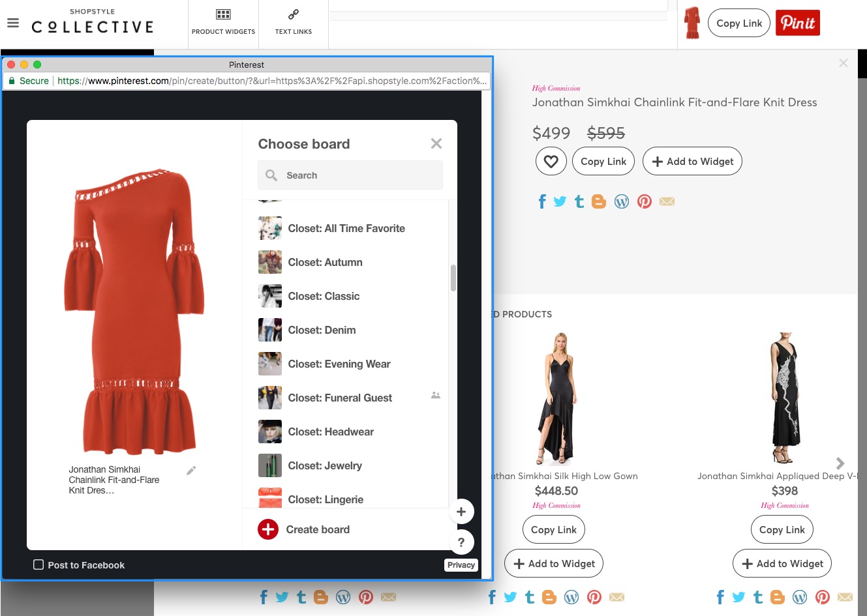Share the Chainlink dress on Tumblr

pos(579,201)
